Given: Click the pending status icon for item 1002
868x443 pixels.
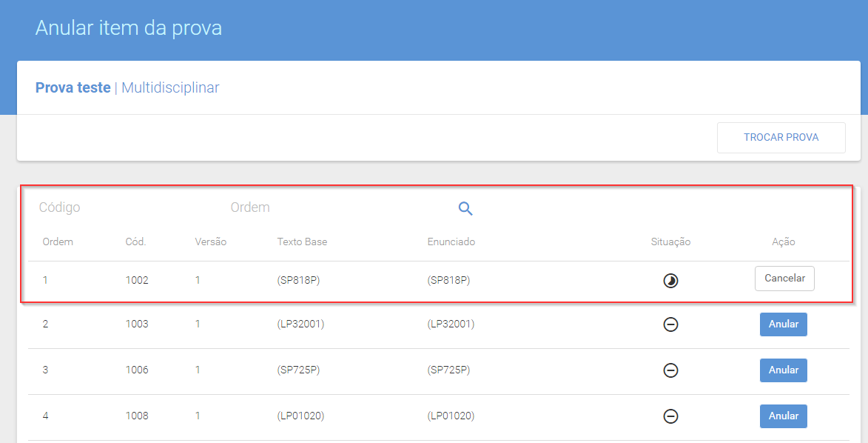Looking at the screenshot, I should [x=670, y=281].
